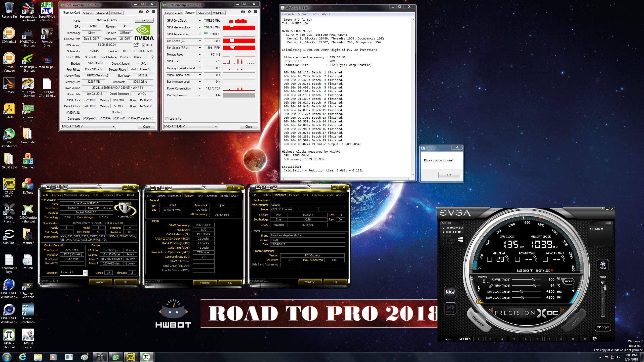The image size is (644, 362).
Task: Click the DEFAULT button in Precision XOC
Action: tap(478, 321)
